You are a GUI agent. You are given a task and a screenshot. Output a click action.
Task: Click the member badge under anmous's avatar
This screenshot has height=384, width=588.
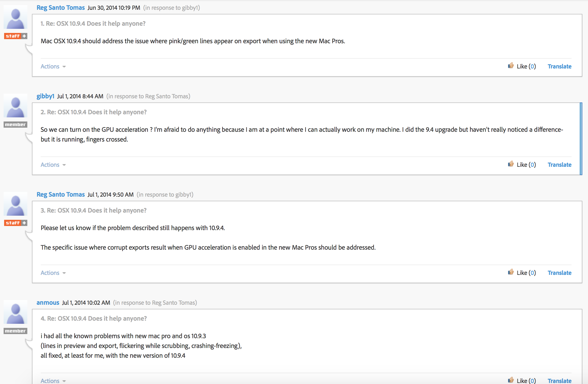pyautogui.click(x=15, y=331)
